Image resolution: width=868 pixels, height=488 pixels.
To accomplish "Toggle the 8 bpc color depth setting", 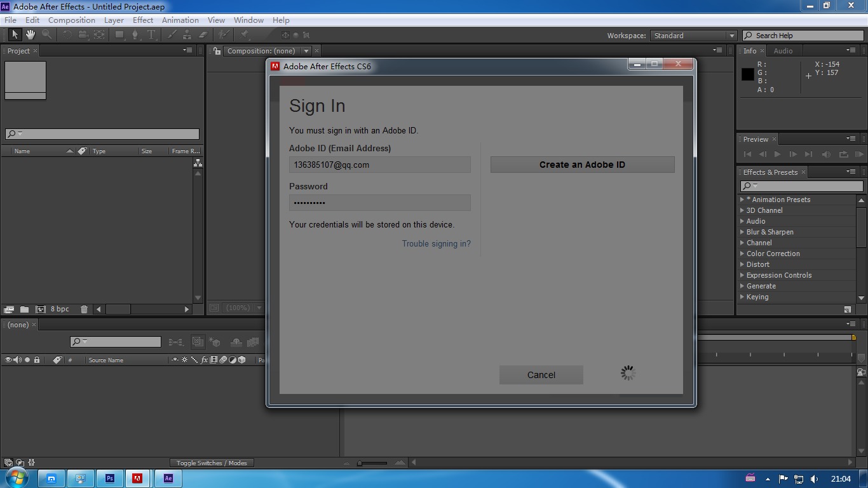I will click(x=59, y=309).
